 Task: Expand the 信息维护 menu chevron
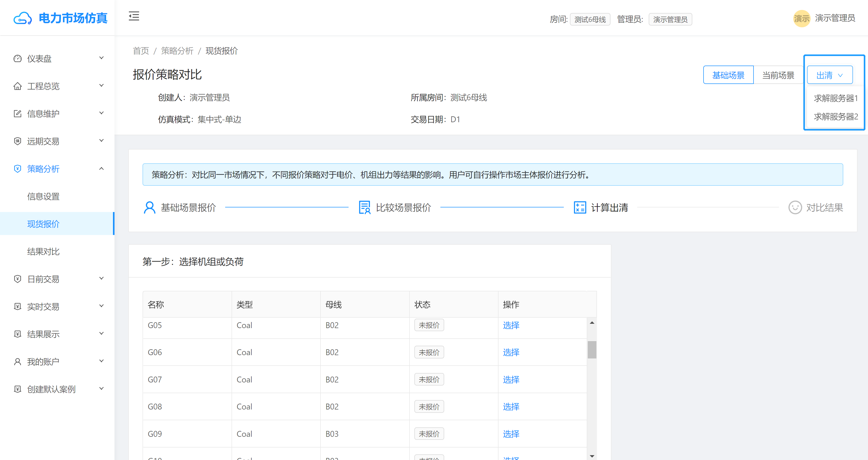coord(101,113)
